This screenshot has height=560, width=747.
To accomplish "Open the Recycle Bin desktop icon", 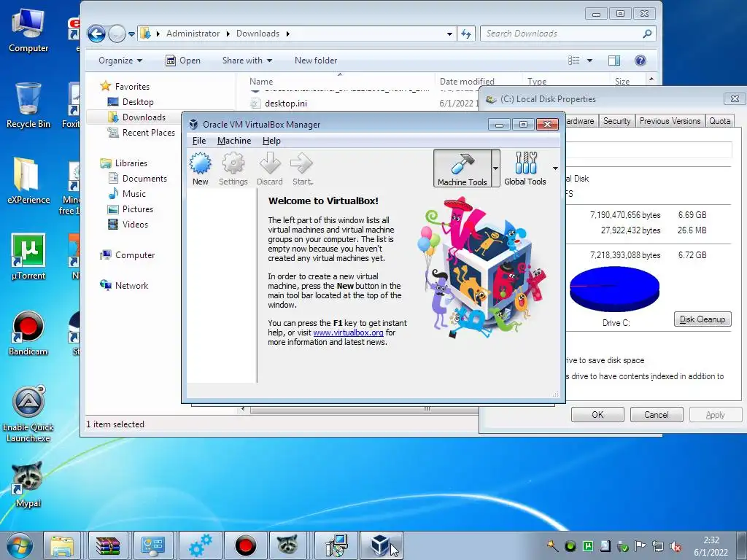I will coord(28,105).
